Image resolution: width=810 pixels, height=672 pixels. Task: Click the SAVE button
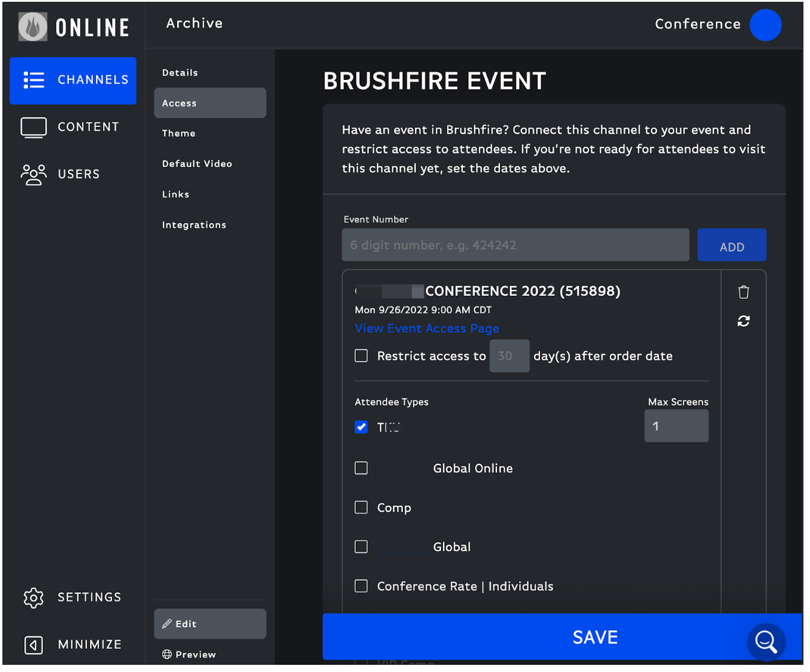pyautogui.click(x=594, y=636)
